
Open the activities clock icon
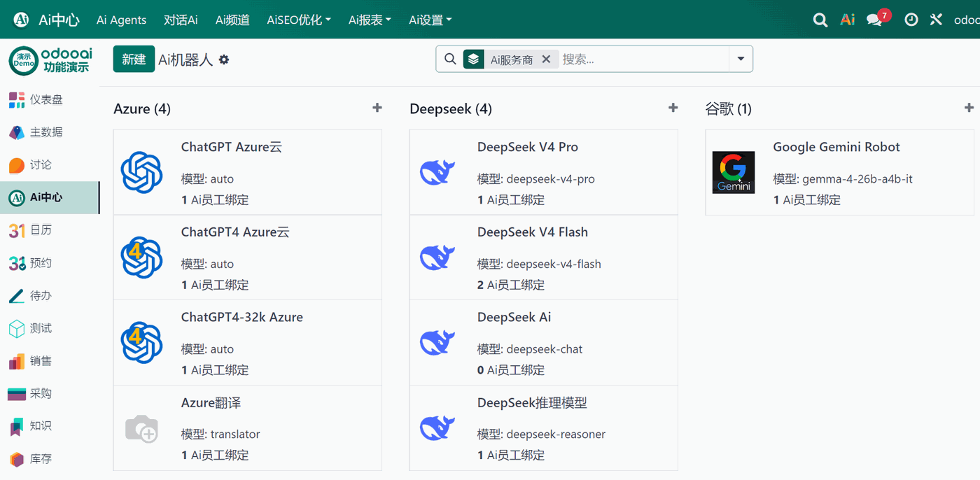click(x=911, y=20)
